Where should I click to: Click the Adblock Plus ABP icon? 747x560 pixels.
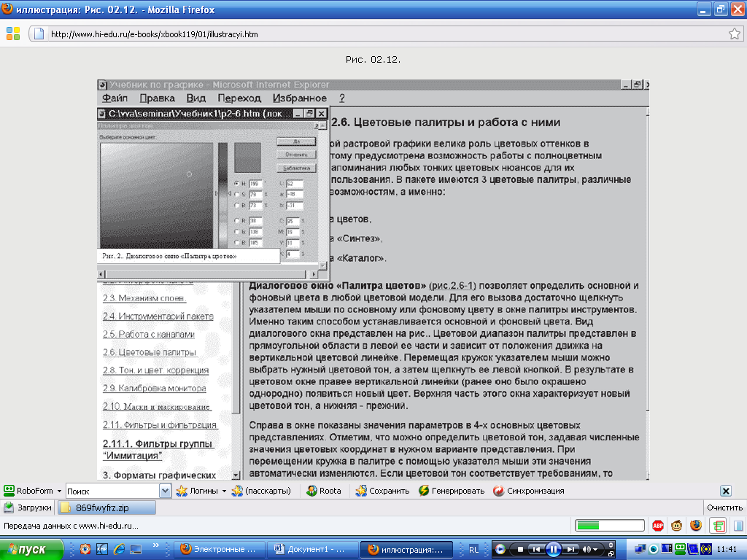pyautogui.click(x=658, y=526)
